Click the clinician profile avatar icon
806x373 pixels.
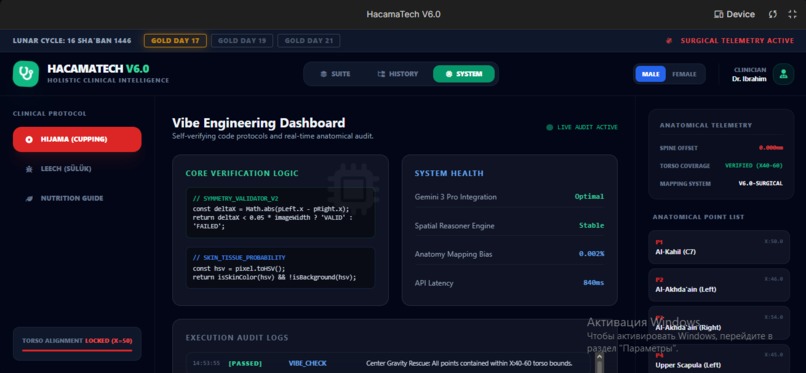coord(783,74)
